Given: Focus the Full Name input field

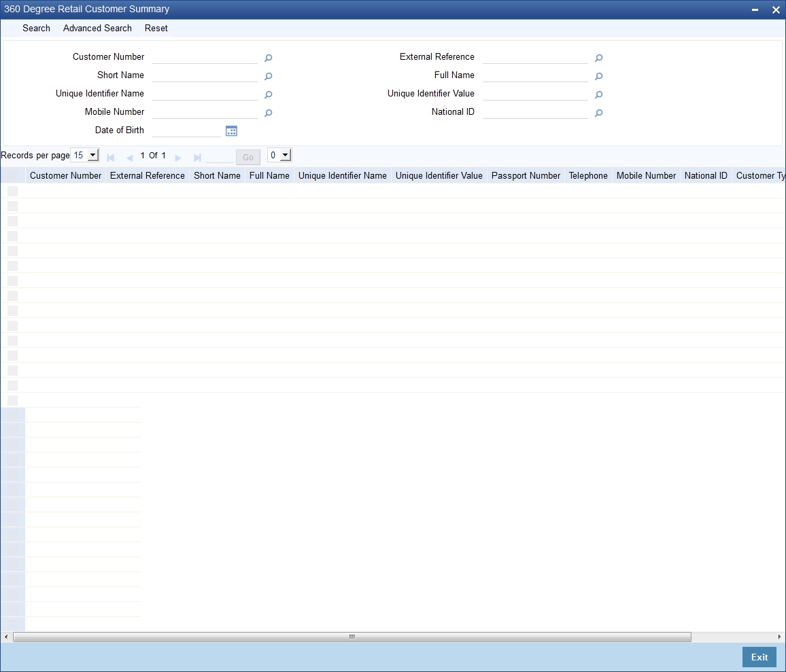Looking at the screenshot, I should [535, 75].
